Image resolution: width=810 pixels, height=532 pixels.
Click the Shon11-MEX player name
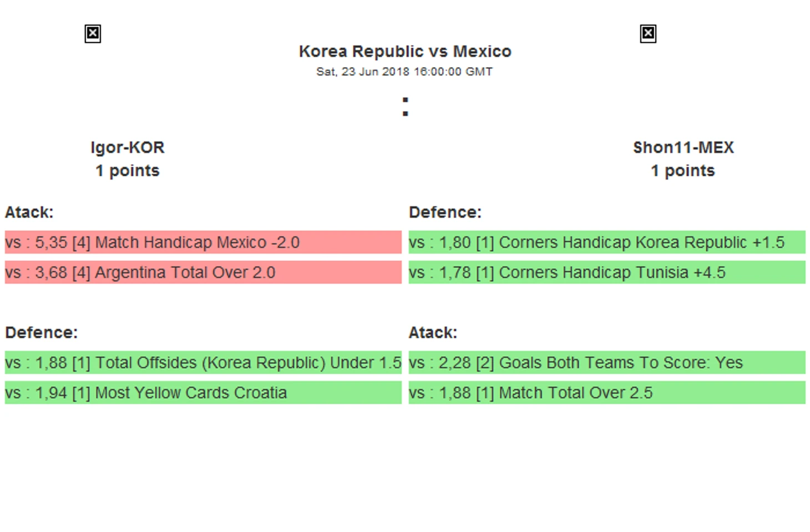pyautogui.click(x=683, y=148)
